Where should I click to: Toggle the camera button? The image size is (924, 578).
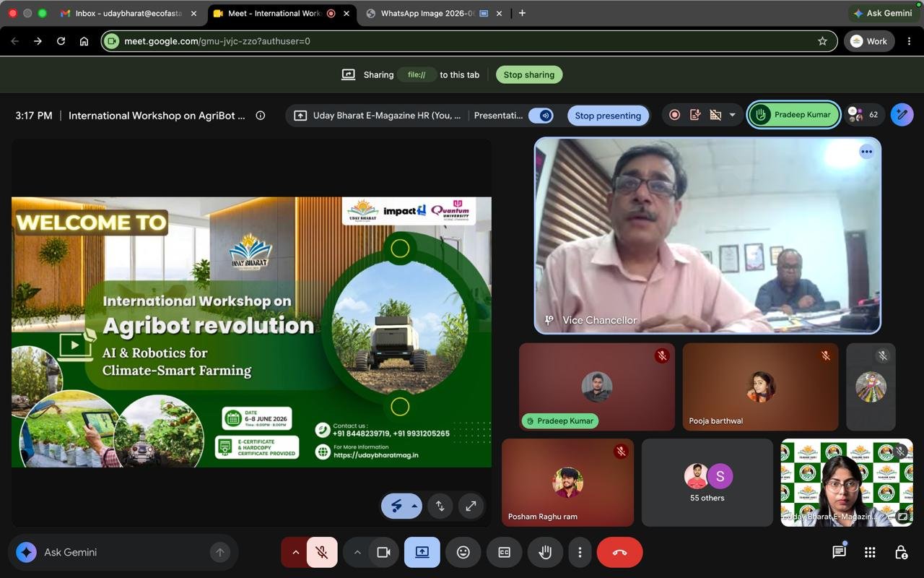pos(383,553)
